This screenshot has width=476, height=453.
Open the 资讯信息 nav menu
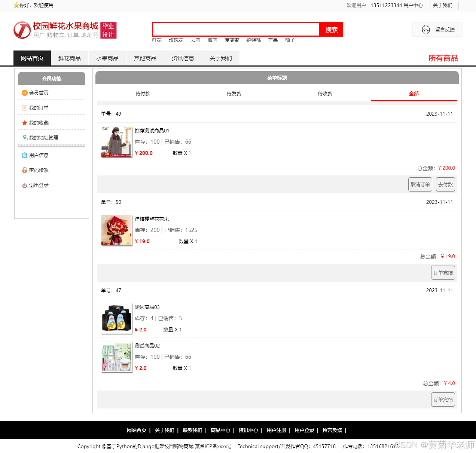pos(183,58)
